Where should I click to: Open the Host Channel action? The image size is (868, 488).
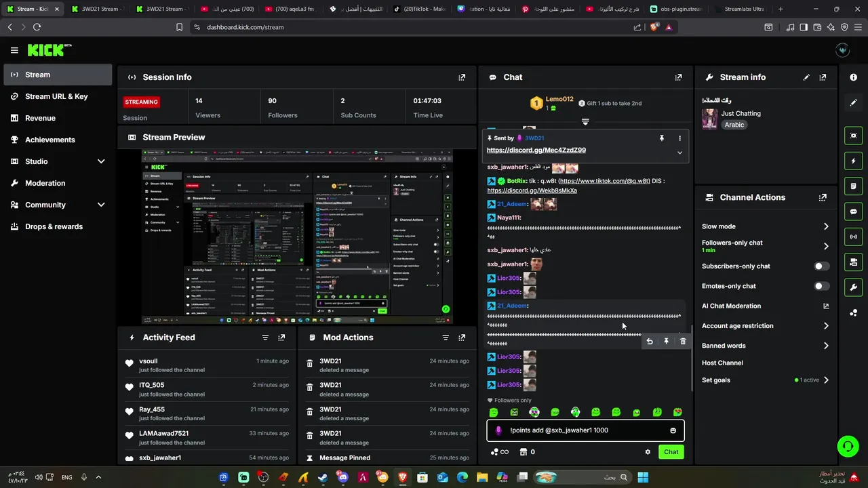[722, 363]
